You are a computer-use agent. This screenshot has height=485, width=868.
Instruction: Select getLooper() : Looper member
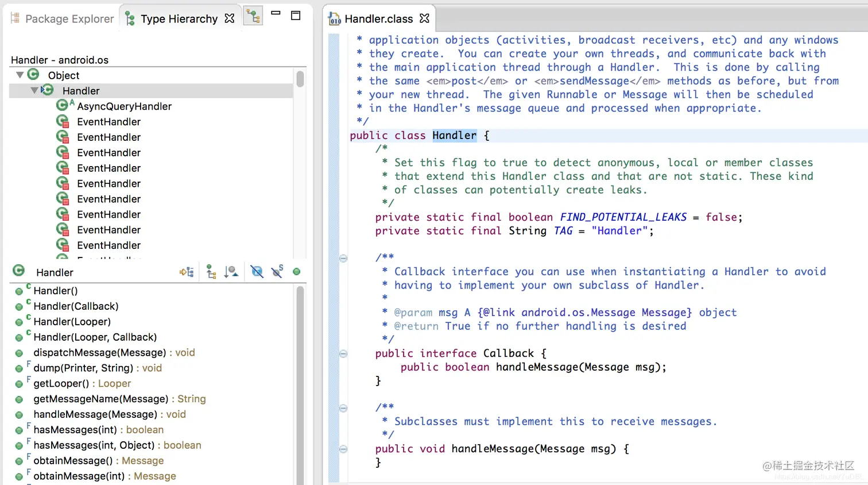[x=82, y=384]
